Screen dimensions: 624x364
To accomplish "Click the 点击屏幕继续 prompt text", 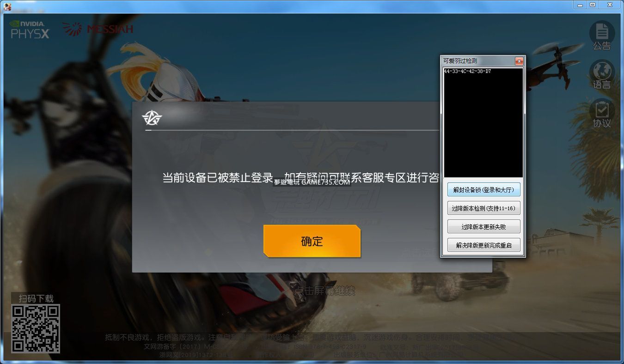I will (325, 291).
